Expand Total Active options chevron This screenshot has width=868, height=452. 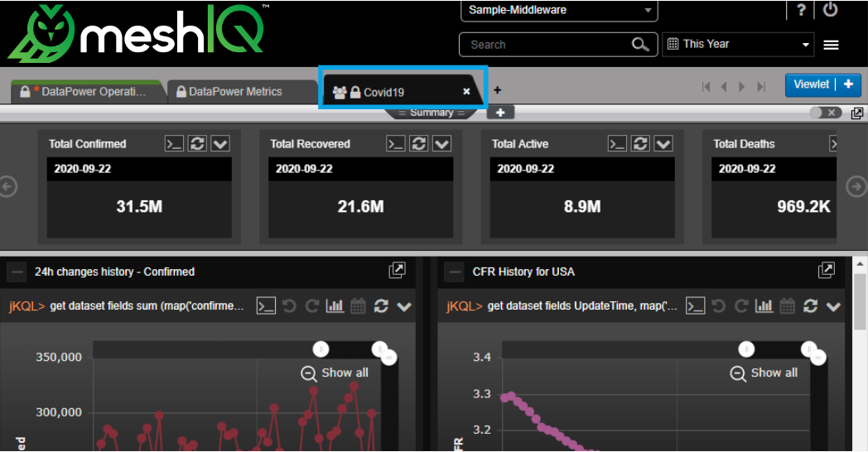point(663,144)
